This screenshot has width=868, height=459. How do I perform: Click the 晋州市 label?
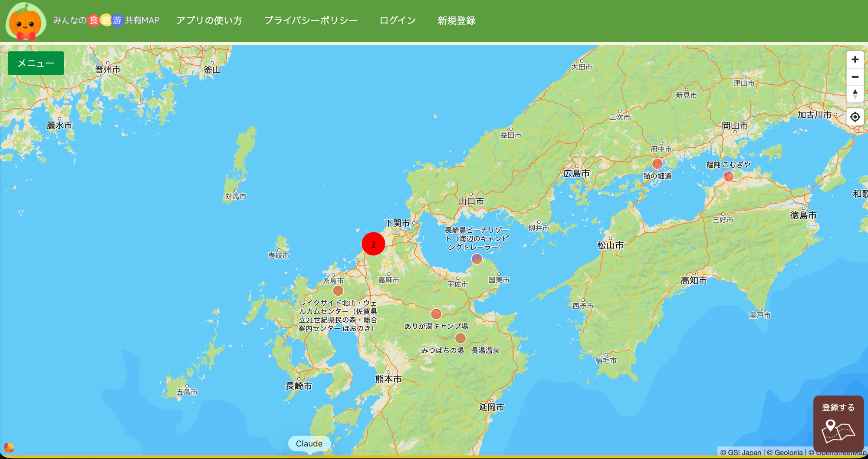point(108,69)
